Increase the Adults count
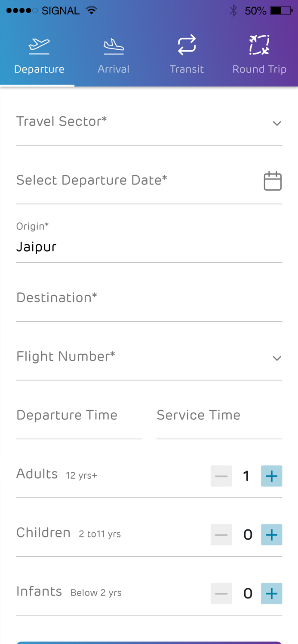Screen dimensions: 298x644 click(x=271, y=476)
